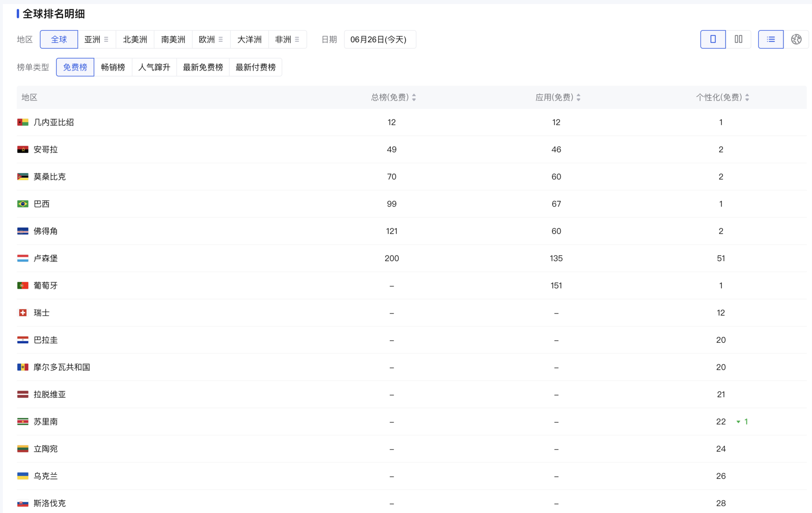This screenshot has width=812, height=513.
Task: Switch to 最新付费榜 tab
Action: 255,67
